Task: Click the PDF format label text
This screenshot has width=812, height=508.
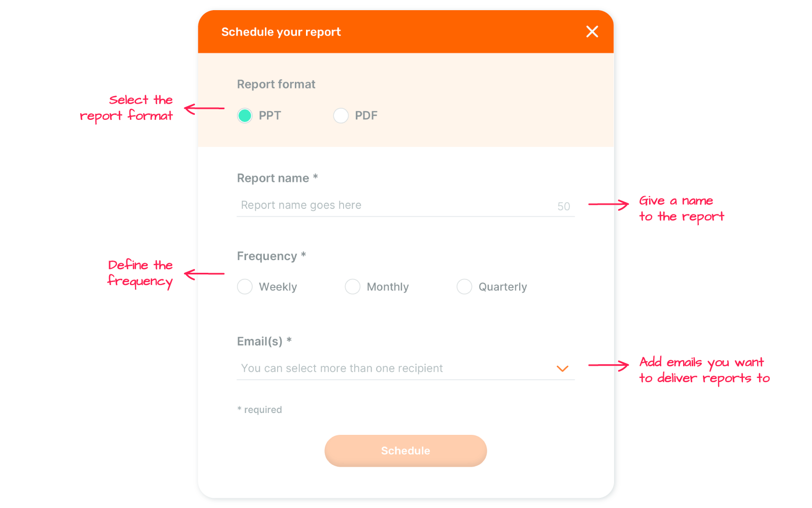Action: pos(366,116)
